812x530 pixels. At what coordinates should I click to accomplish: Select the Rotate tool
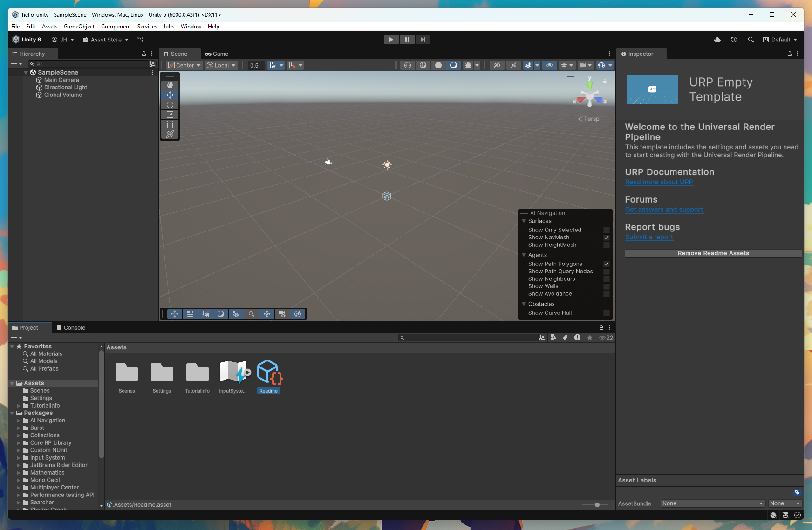[x=170, y=105]
